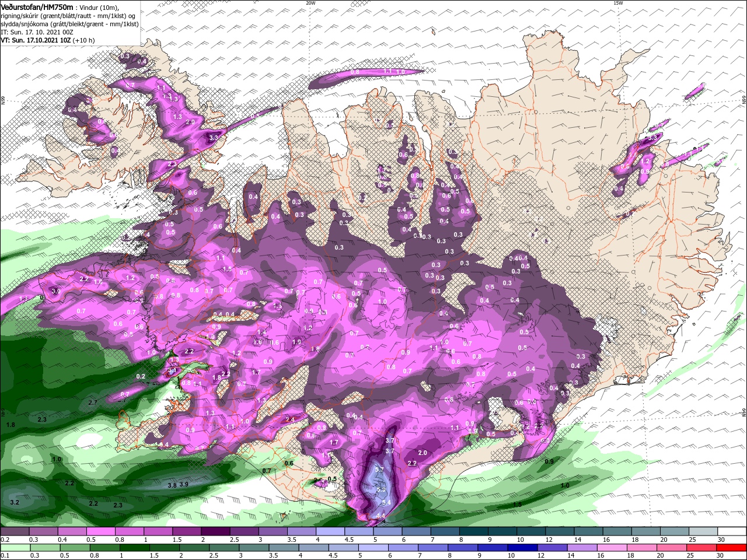Click the 3.8 rainfall value offshore

172,485
